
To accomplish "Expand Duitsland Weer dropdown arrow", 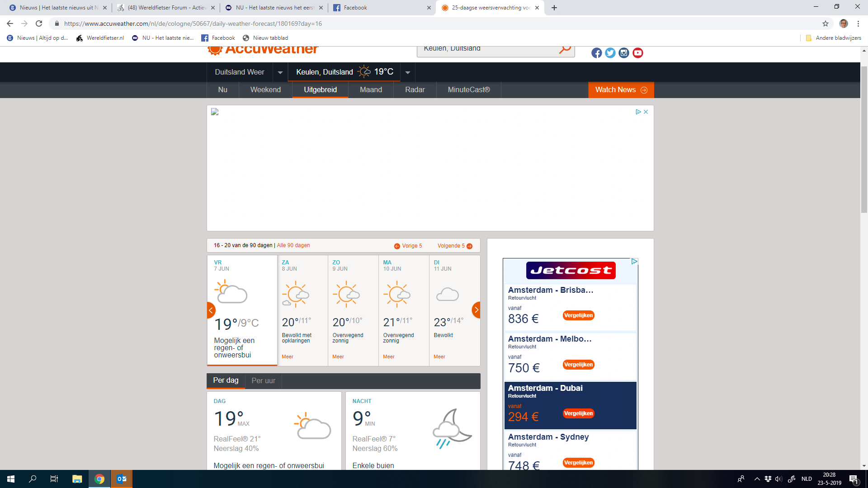I will [280, 72].
